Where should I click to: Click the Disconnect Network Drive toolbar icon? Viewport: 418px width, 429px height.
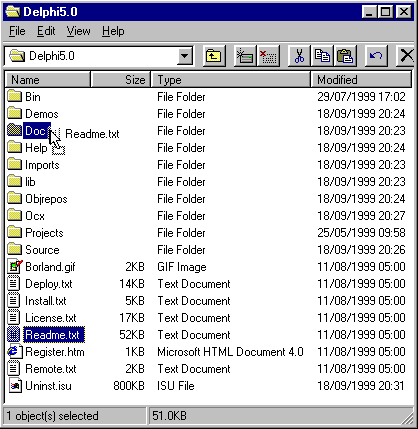pyautogui.click(x=268, y=56)
